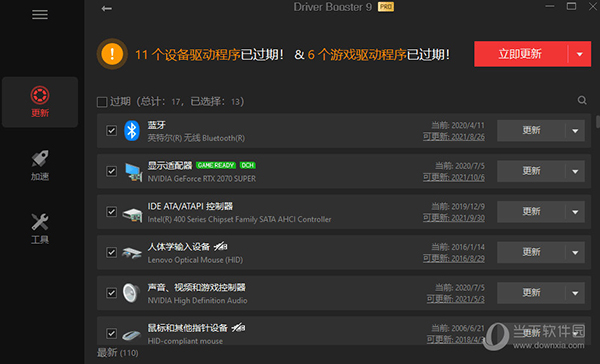The image size is (600, 364).
Task: Uncheck the 鼠标和其他指针设备 checkbox
Action: (x=111, y=333)
